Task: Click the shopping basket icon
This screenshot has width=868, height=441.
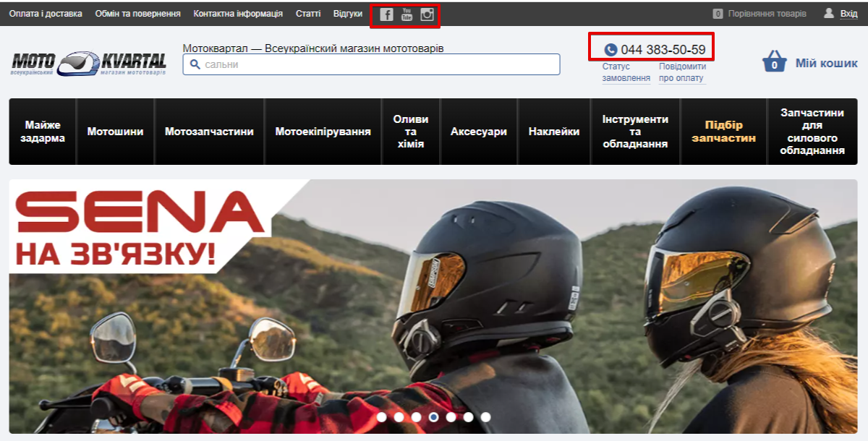Action: coord(774,61)
